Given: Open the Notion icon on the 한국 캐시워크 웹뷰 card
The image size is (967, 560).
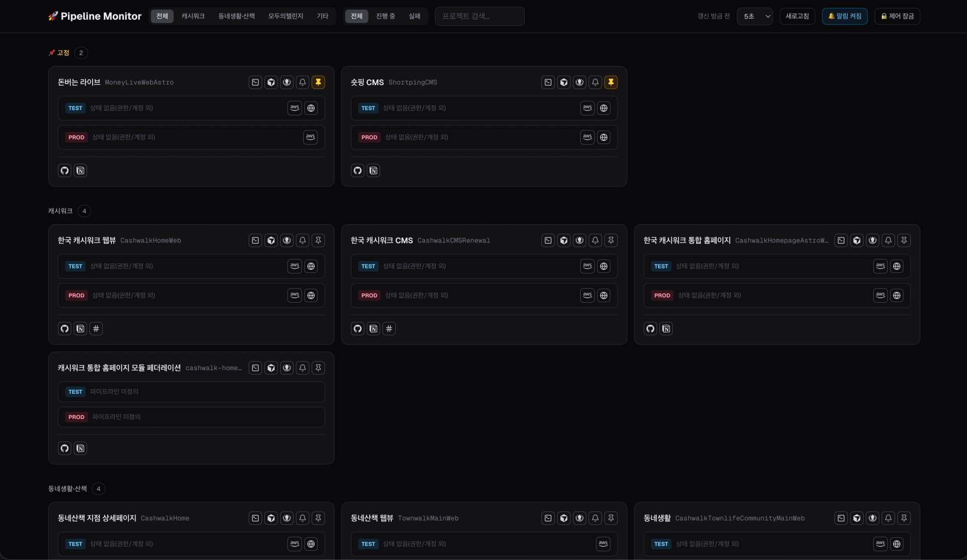Looking at the screenshot, I should coord(81,329).
